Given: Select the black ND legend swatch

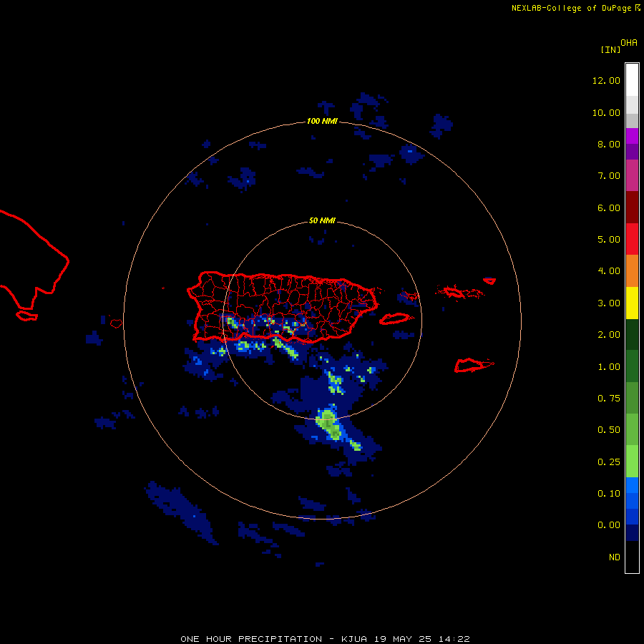Looking at the screenshot, I should tap(632, 557).
